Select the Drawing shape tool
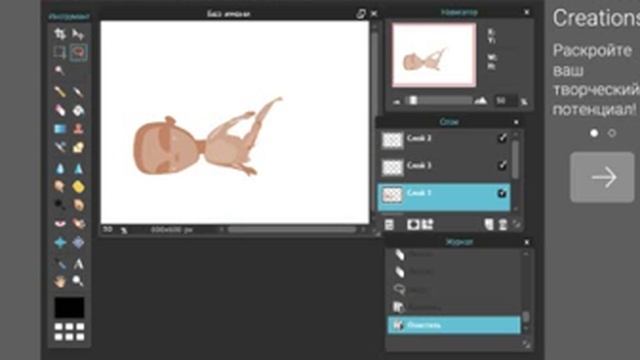 (78, 147)
